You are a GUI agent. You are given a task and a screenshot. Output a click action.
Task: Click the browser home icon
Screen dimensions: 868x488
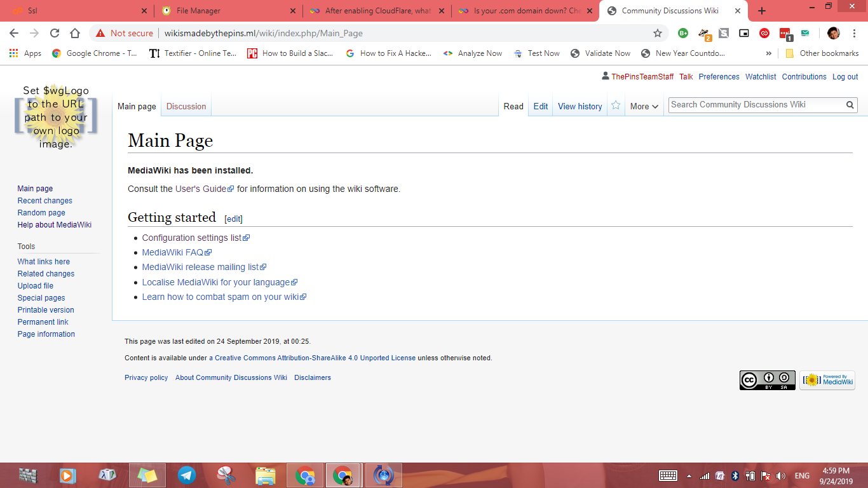75,33
